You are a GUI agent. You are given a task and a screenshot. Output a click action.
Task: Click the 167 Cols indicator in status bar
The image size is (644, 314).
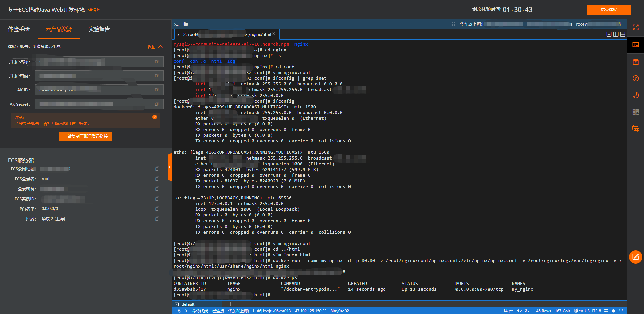(x=562, y=311)
